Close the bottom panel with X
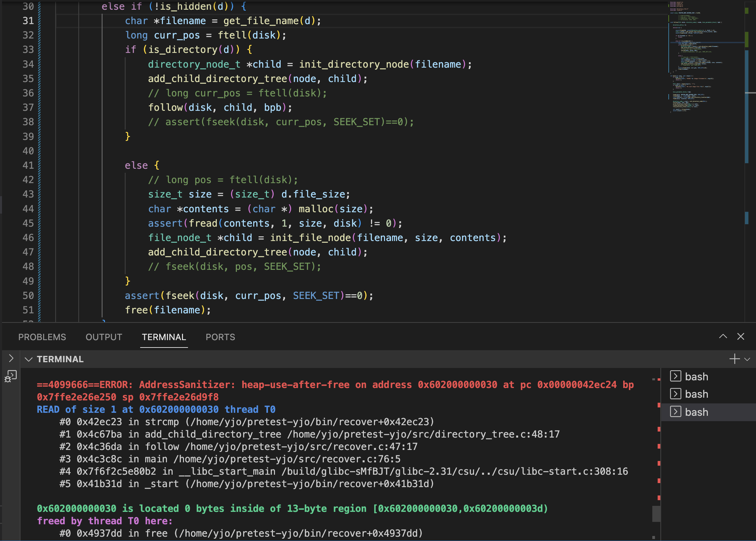 coord(741,336)
